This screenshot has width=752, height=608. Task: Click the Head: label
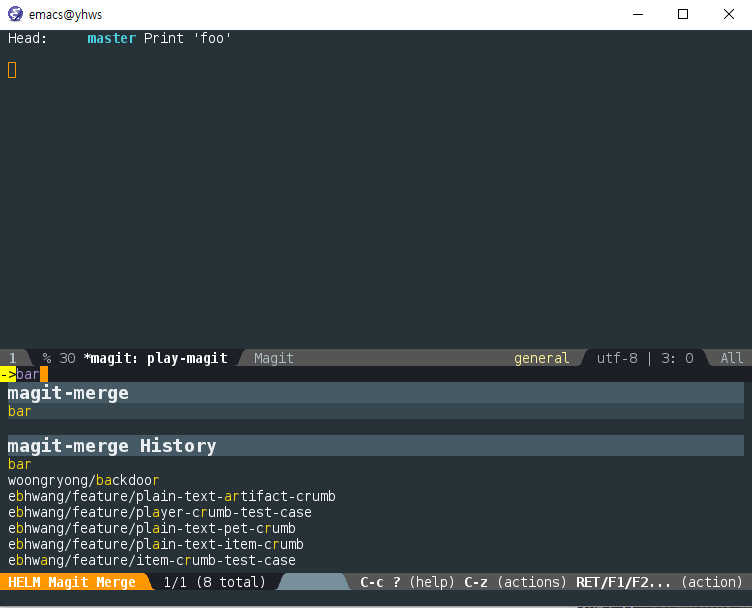click(x=27, y=38)
